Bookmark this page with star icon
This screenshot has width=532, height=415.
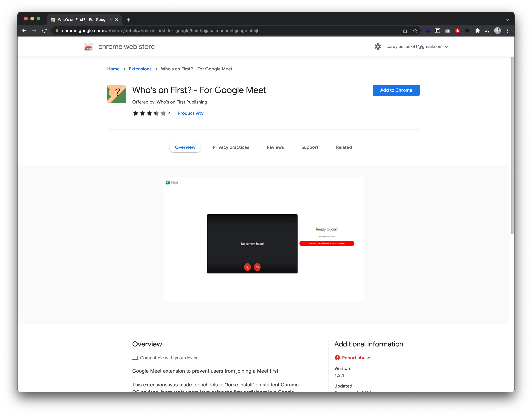coord(415,31)
